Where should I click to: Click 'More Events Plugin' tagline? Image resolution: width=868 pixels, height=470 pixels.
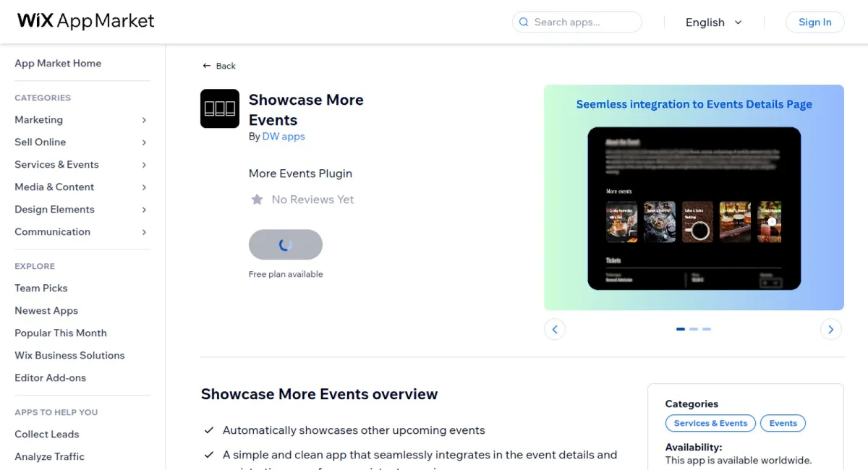point(300,174)
